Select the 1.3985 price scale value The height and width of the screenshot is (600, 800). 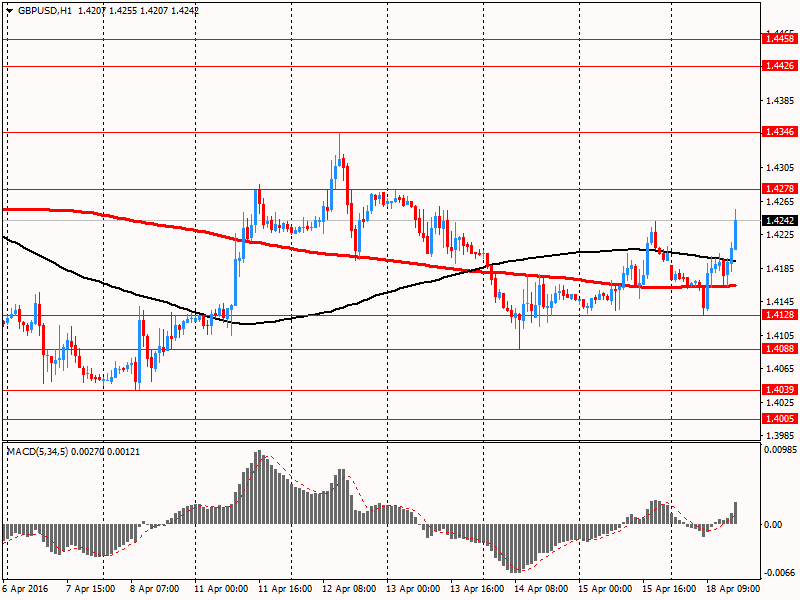[780, 435]
